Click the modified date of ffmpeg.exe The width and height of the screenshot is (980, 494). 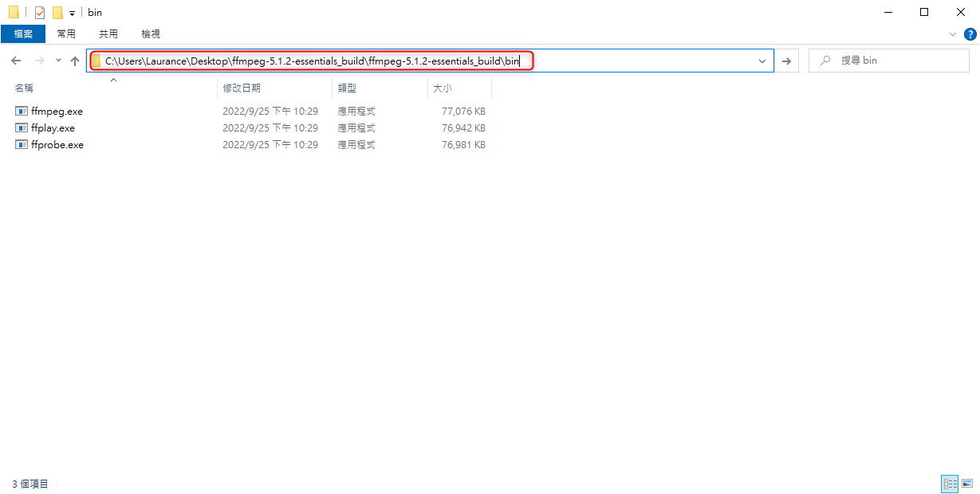coord(270,112)
